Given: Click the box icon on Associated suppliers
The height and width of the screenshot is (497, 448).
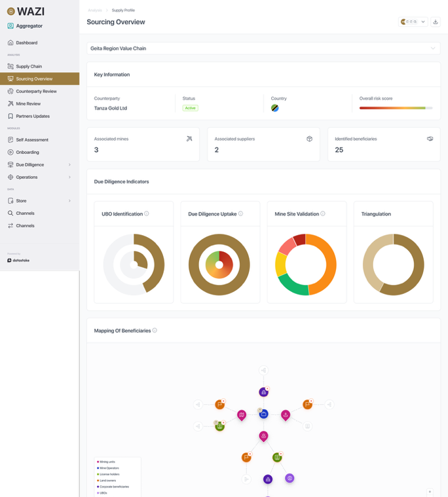Looking at the screenshot, I should click(309, 139).
